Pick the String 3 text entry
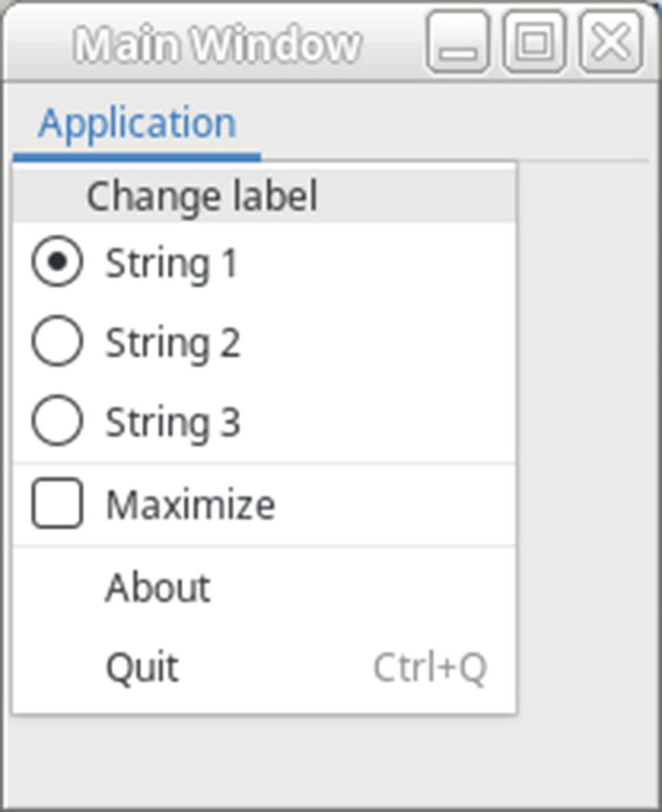 (173, 422)
